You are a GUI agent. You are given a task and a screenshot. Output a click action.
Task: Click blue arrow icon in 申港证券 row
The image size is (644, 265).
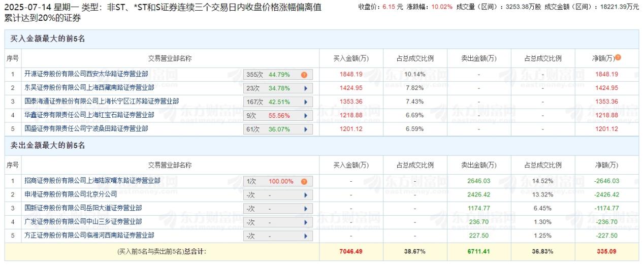[305, 195]
